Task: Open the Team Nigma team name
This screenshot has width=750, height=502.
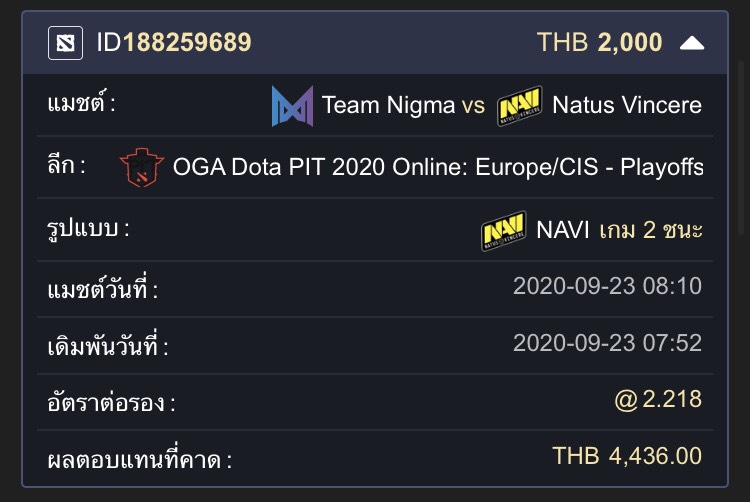Action: pos(388,105)
